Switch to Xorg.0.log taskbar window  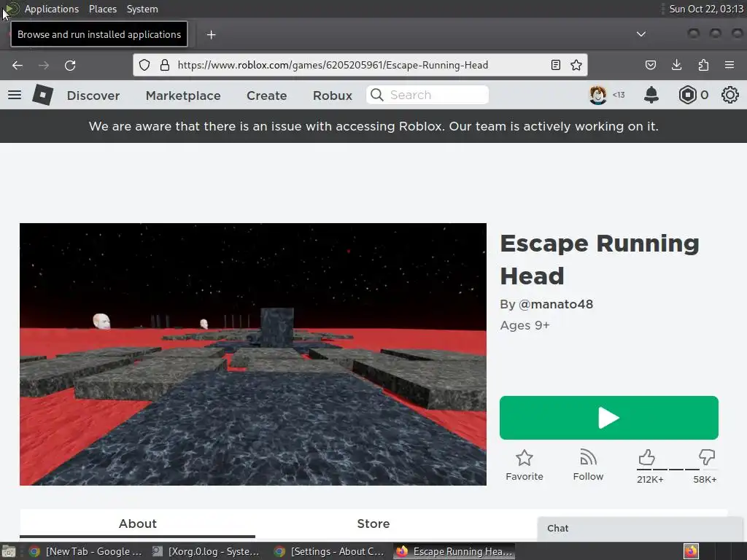tap(206, 551)
